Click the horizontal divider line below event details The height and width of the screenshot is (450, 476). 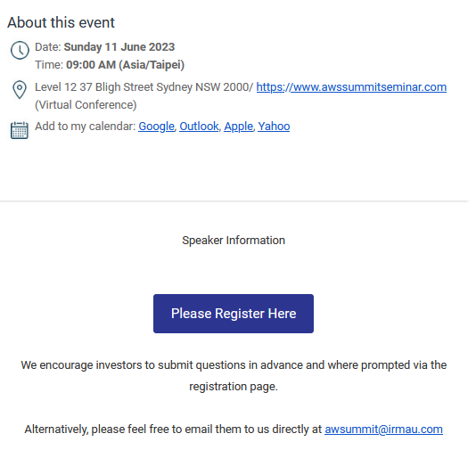[234, 200]
